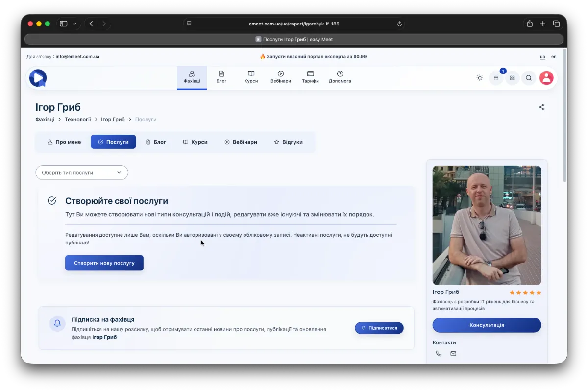Click the search magnifier icon
The image size is (588, 391).
coord(529,78)
